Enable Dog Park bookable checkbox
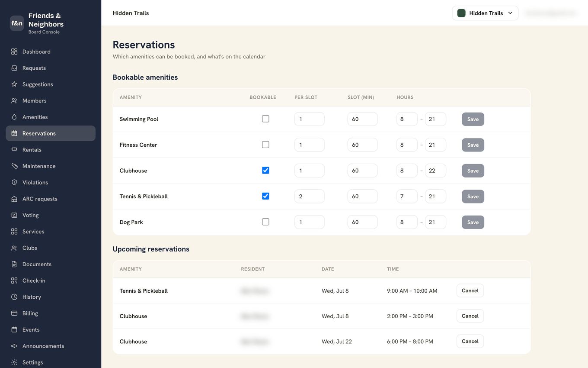This screenshot has width=588, height=368. pyautogui.click(x=265, y=222)
